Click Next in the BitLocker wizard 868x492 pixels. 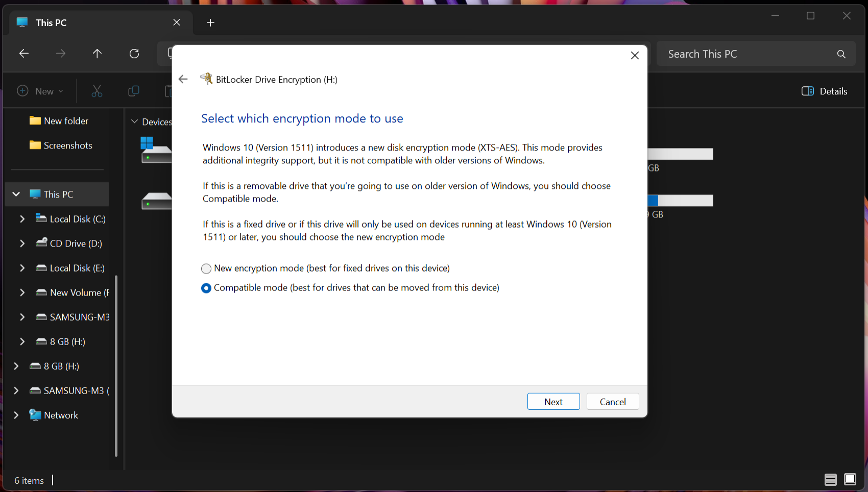point(553,401)
